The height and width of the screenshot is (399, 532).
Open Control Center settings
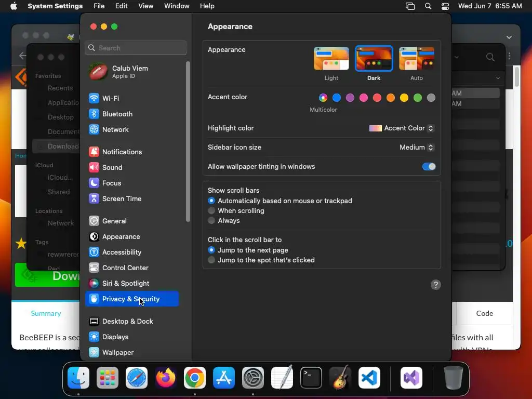tap(131, 268)
